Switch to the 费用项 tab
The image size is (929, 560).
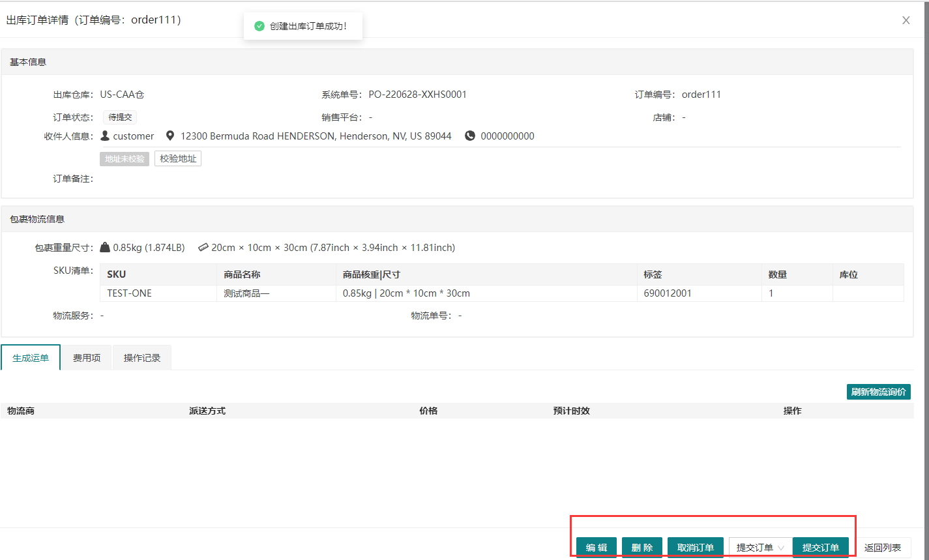click(87, 358)
